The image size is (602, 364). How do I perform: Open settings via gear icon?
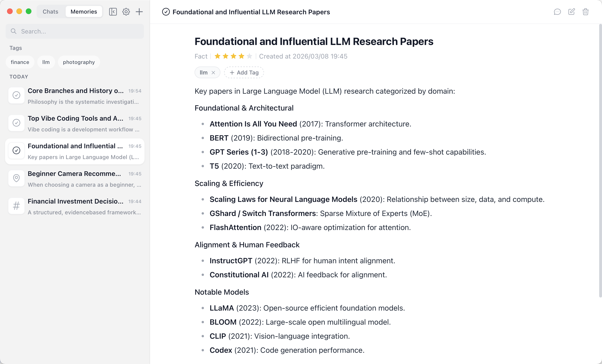[x=126, y=11]
